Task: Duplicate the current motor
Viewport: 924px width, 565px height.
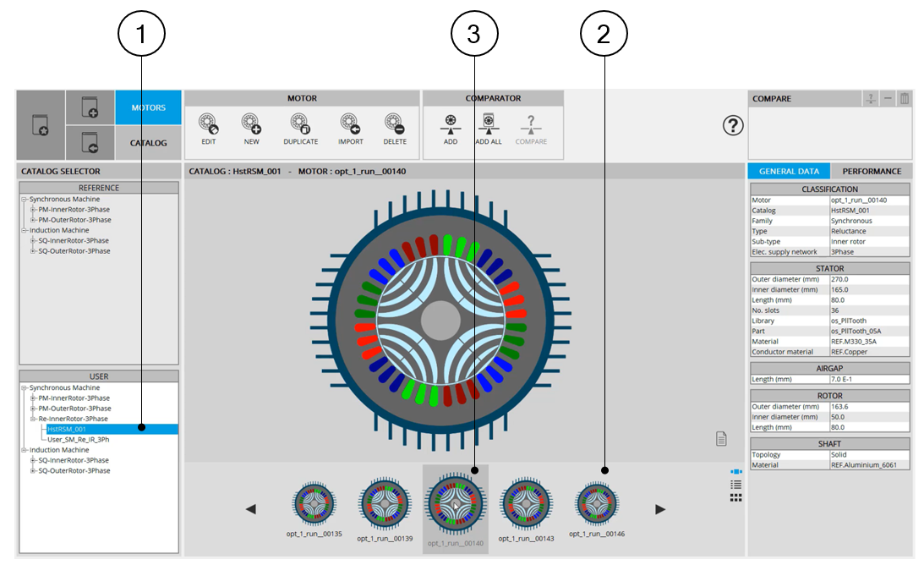Action: point(300,125)
